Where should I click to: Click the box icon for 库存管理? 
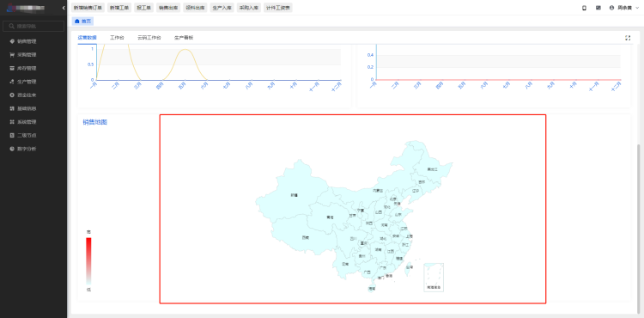pos(12,68)
